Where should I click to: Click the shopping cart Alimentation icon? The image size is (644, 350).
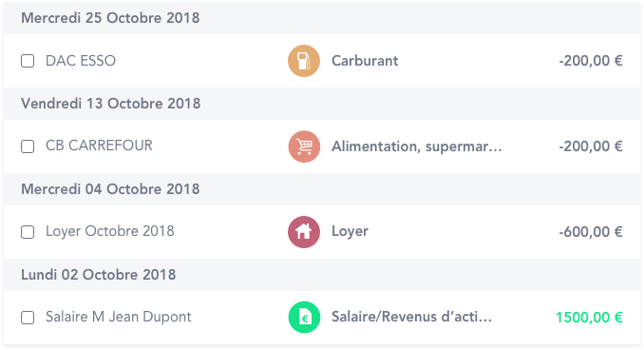[304, 146]
